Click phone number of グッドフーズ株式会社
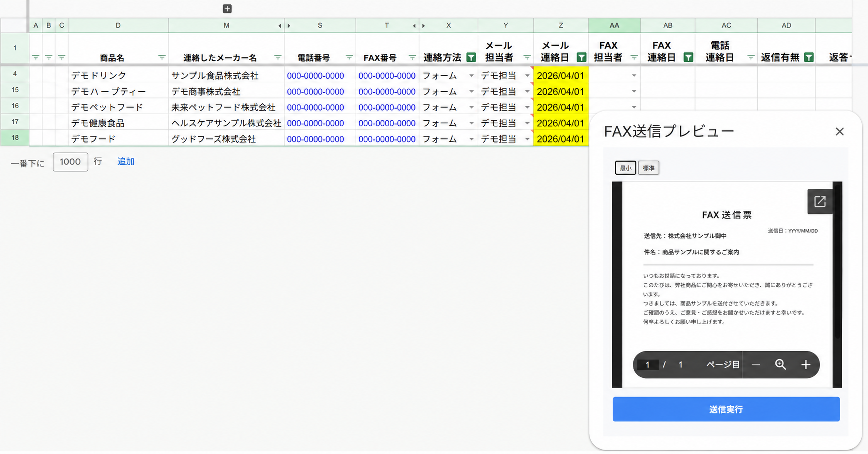Viewport: 868px width, 454px height. point(315,139)
